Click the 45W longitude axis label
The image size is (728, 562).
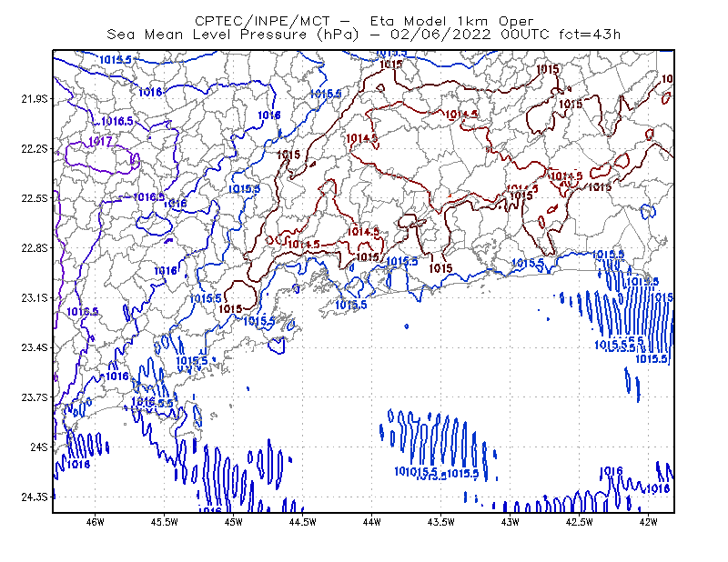click(x=234, y=522)
